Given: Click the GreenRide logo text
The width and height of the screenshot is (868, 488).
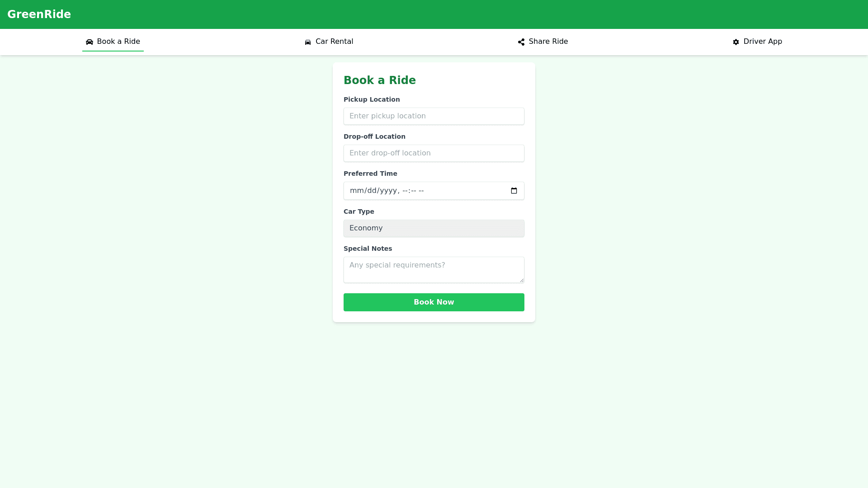Looking at the screenshot, I should pos(39,14).
